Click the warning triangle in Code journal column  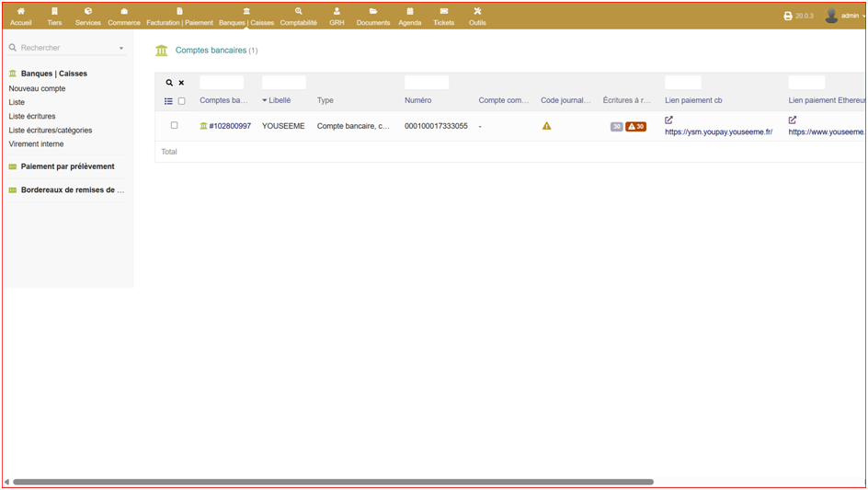546,126
